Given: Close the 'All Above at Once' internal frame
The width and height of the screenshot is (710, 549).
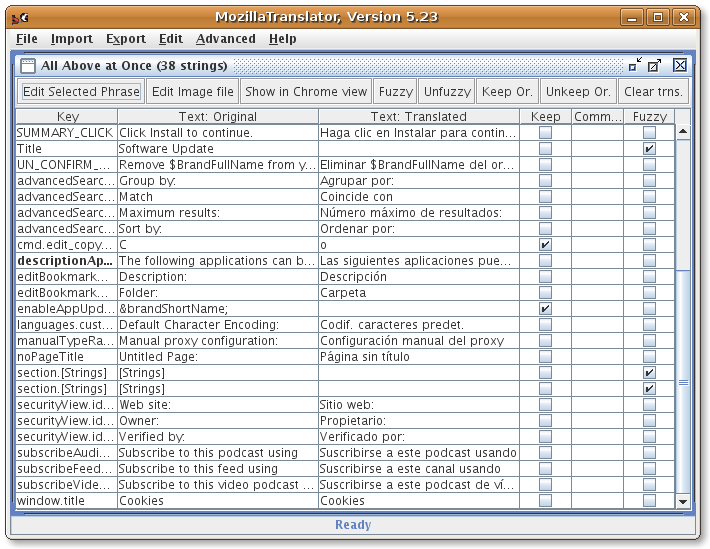Looking at the screenshot, I should [x=680, y=65].
